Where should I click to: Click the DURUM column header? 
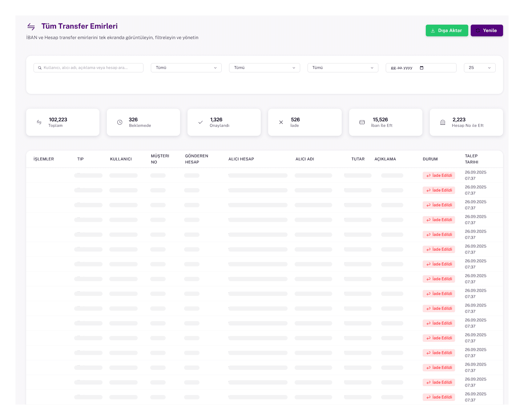[x=430, y=159]
